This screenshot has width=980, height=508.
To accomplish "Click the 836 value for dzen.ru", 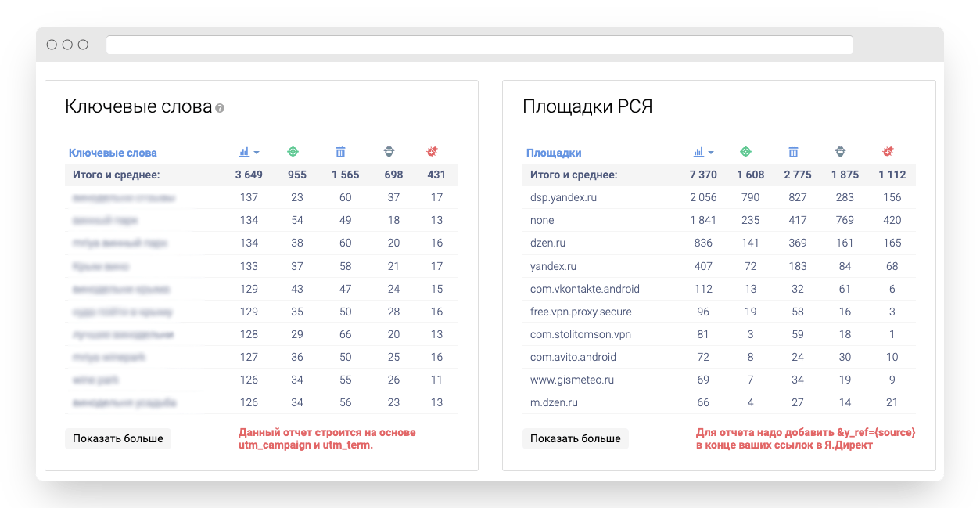I will (x=703, y=243).
